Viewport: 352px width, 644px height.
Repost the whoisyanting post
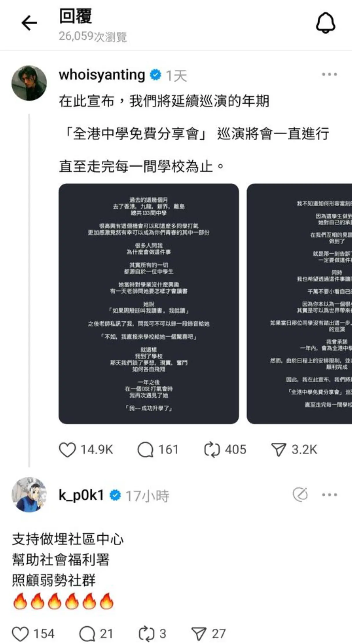coord(212,450)
